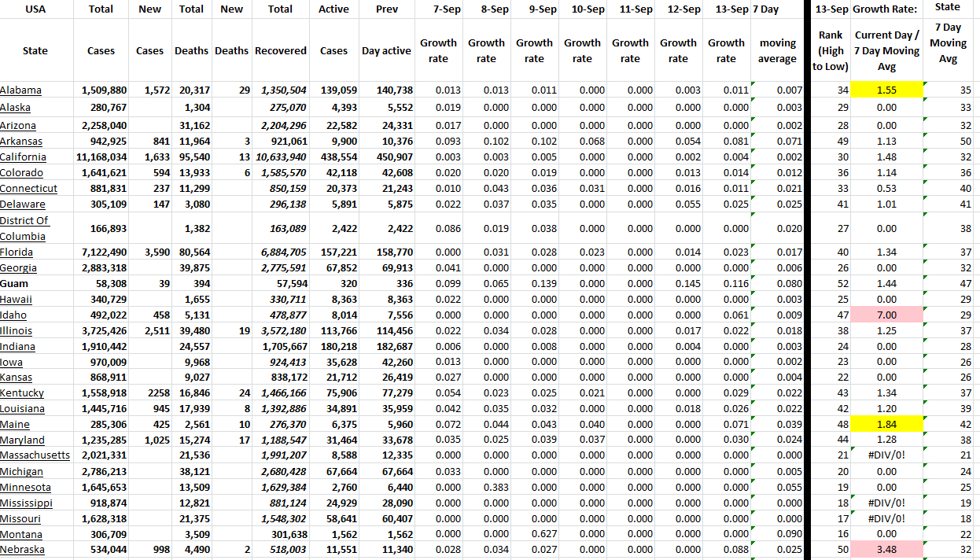Click the Massachusetts state link
This screenshot has width=980, height=560.
click(x=35, y=455)
